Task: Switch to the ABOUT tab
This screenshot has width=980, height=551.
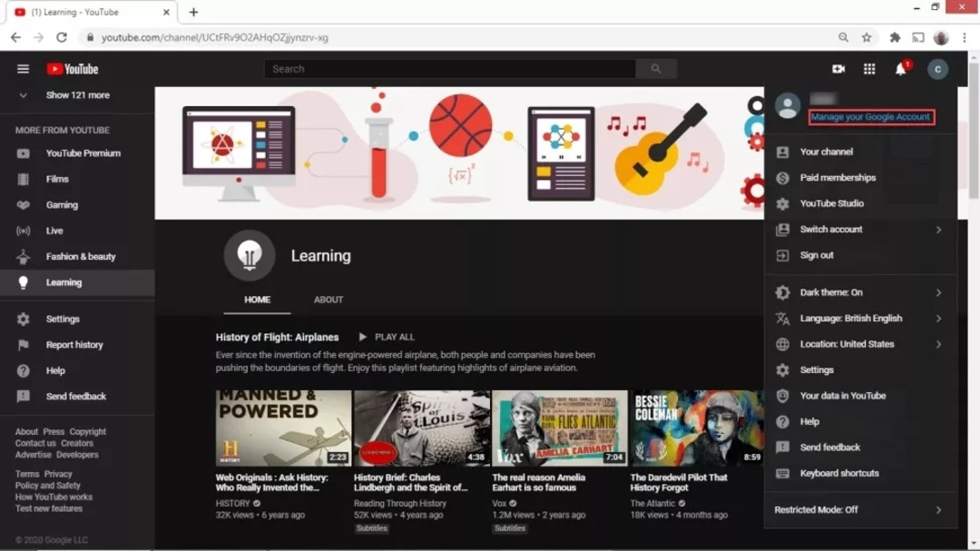Action: tap(328, 300)
